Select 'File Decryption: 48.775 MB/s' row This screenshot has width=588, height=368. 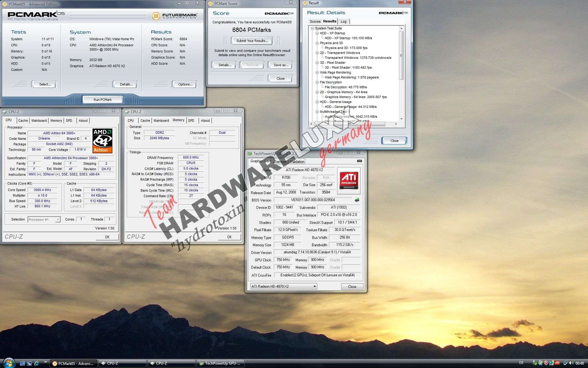346,87
